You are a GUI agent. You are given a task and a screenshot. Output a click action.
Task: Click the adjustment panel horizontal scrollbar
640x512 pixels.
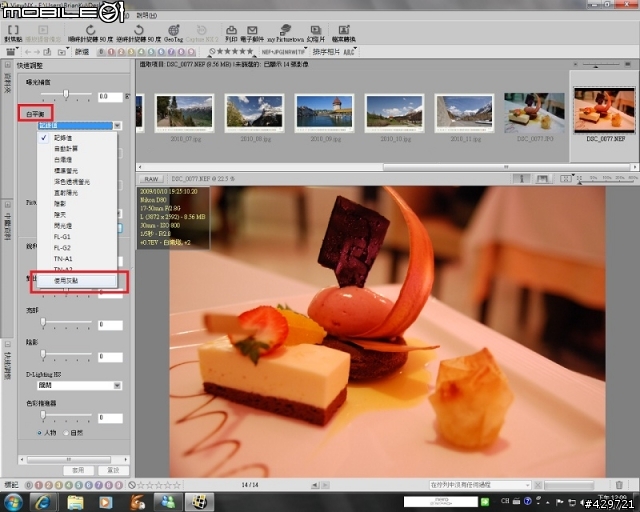click(69, 460)
